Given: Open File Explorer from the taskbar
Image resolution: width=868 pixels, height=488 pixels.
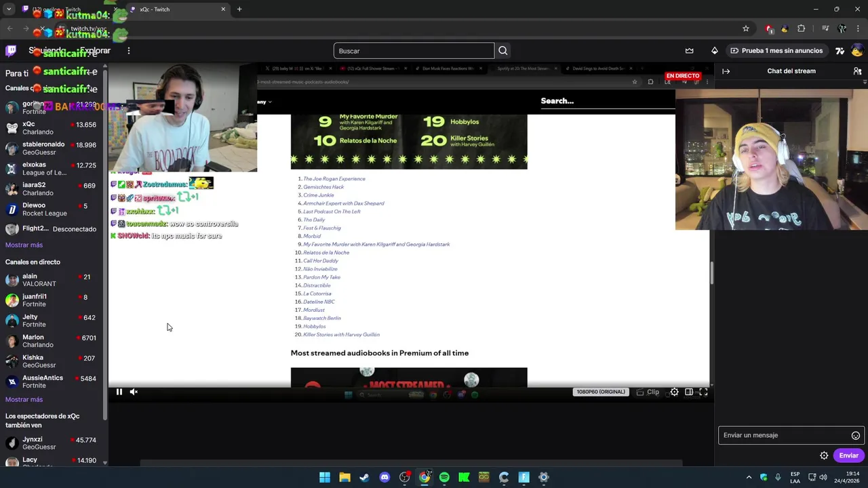Looking at the screenshot, I should click(344, 477).
